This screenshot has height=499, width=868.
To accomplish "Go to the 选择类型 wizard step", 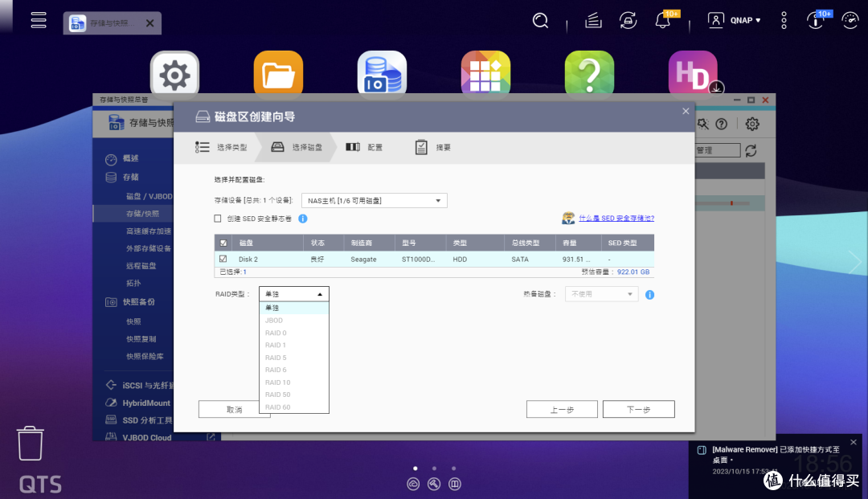I will [221, 147].
